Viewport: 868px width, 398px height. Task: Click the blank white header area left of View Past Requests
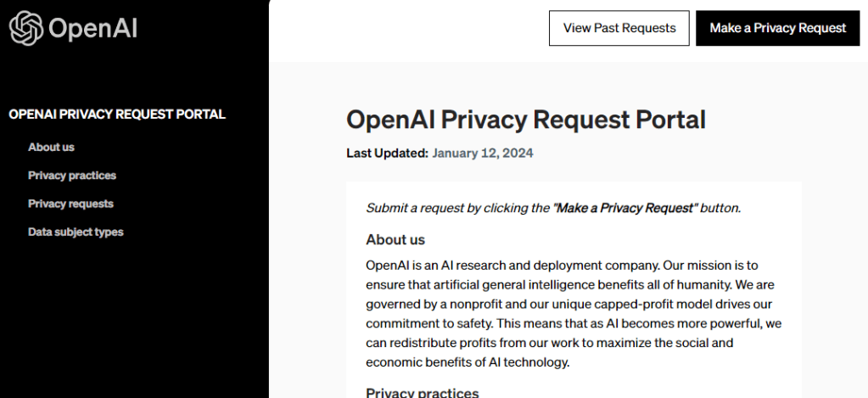(407, 30)
